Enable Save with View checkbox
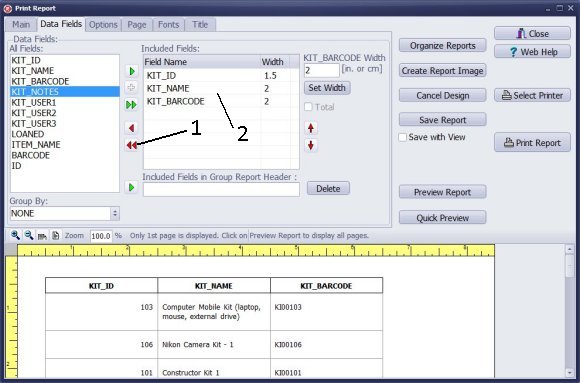Screen dimensions: 580x383 pyautogui.click(x=403, y=137)
